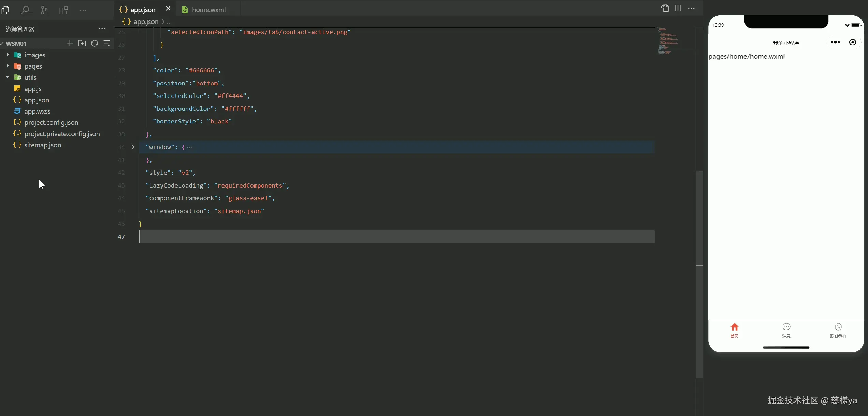Image resolution: width=868 pixels, height=416 pixels.
Task: Click line number 47 in gutter
Action: click(121, 237)
